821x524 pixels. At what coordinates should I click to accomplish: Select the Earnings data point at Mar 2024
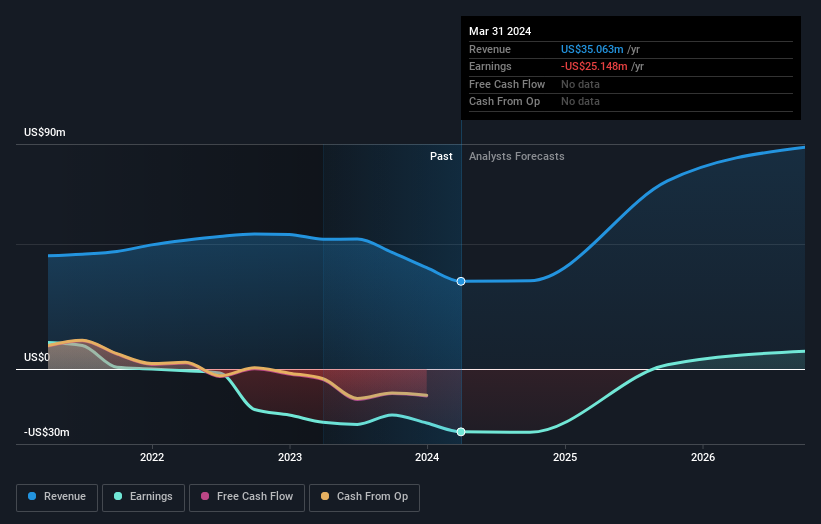tap(461, 432)
